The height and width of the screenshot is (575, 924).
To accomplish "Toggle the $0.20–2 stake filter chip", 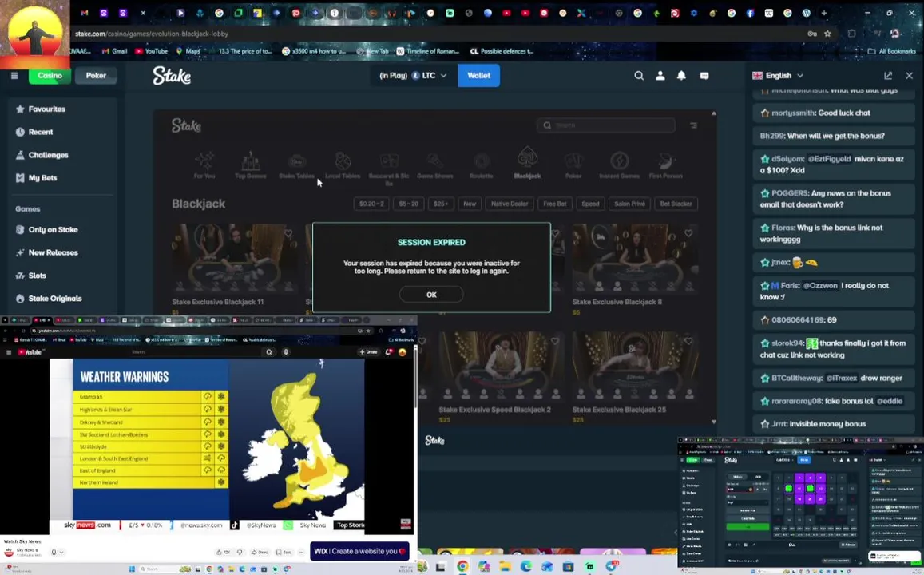I will coord(371,204).
